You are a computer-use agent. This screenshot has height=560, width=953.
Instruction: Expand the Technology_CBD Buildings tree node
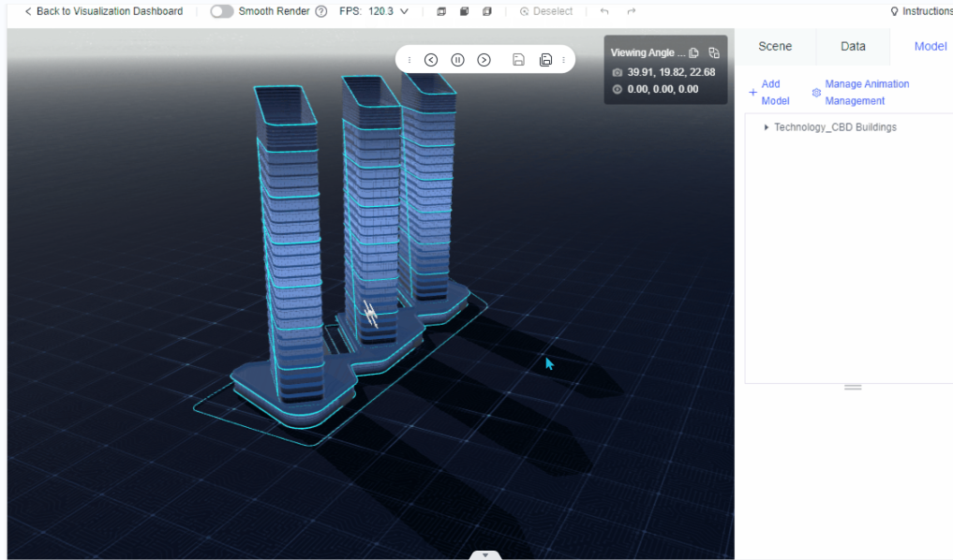tap(767, 127)
